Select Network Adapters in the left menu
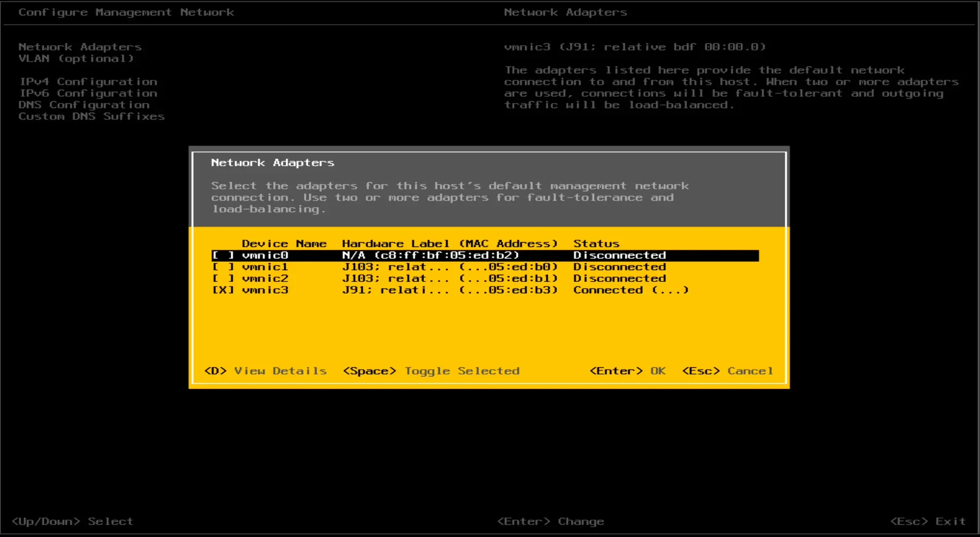This screenshot has height=537, width=980. (x=80, y=46)
